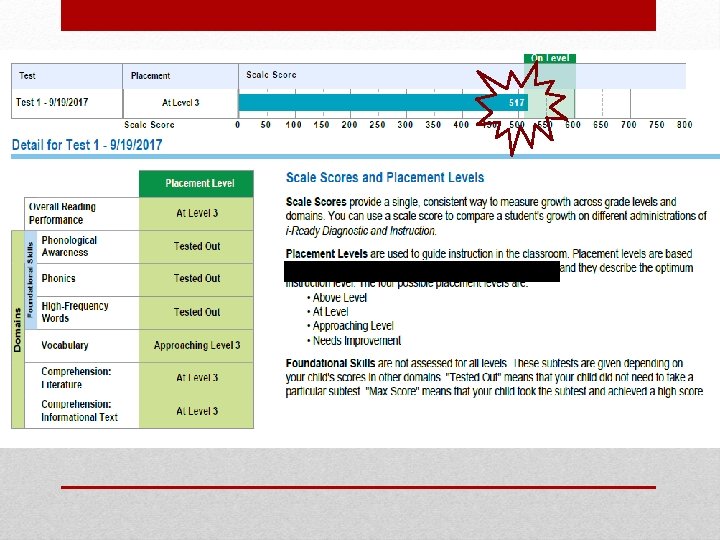Click 'At Level 3' beside Overall Reading Performance
The height and width of the screenshot is (540, 720).
click(x=197, y=213)
